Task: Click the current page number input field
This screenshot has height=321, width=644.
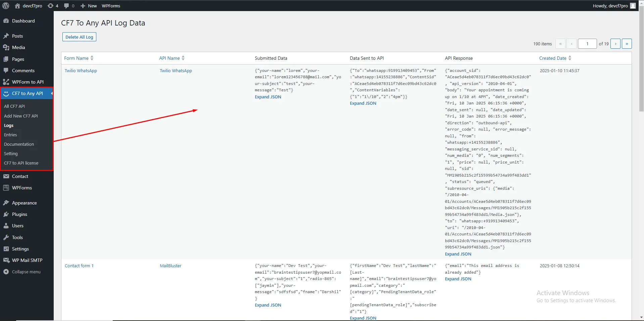Action: tap(587, 44)
